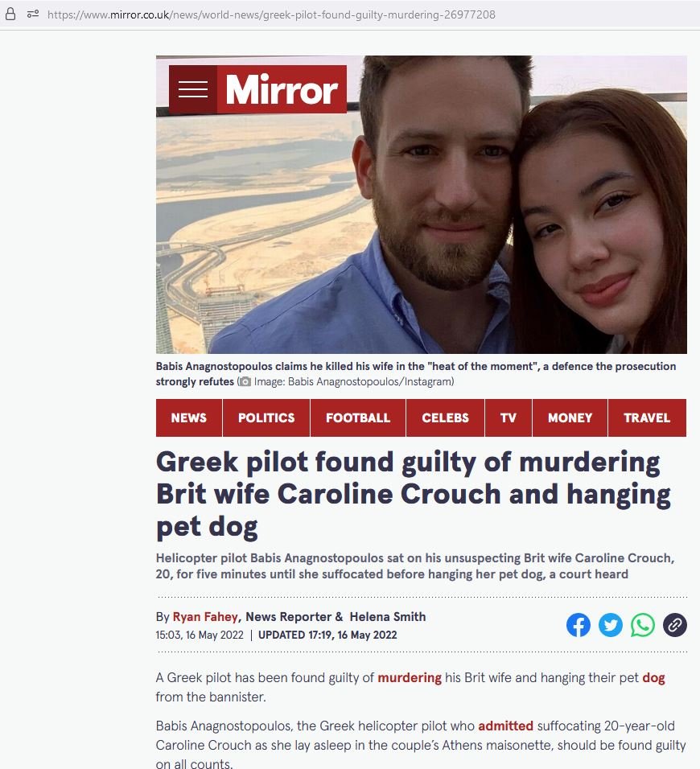Follow the red 'murdering' hyperlink
This screenshot has height=769, width=700.
point(410,678)
